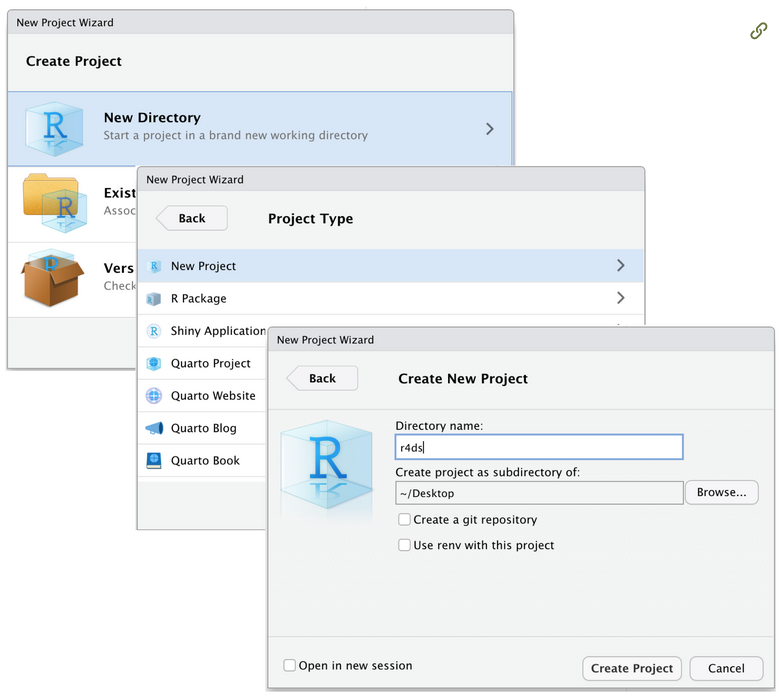
Task: Click the Shiny Application icon
Action: (x=154, y=331)
